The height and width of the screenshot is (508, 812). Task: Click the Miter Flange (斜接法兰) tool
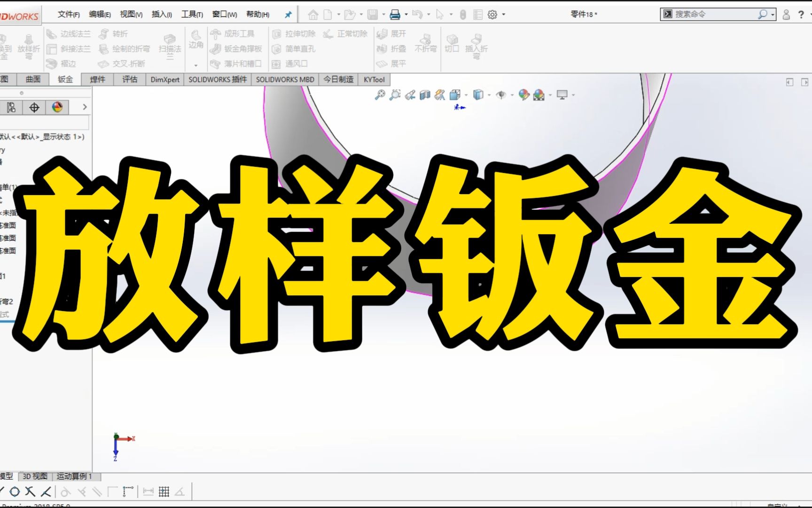[69, 49]
